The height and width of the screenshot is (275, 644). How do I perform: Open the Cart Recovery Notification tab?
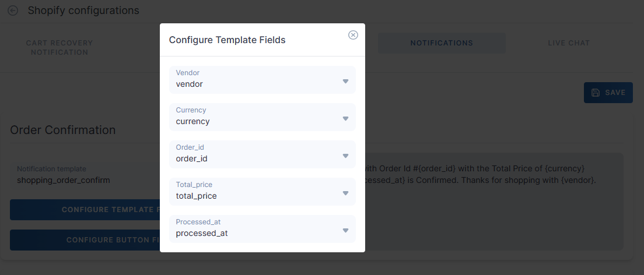[x=60, y=48]
